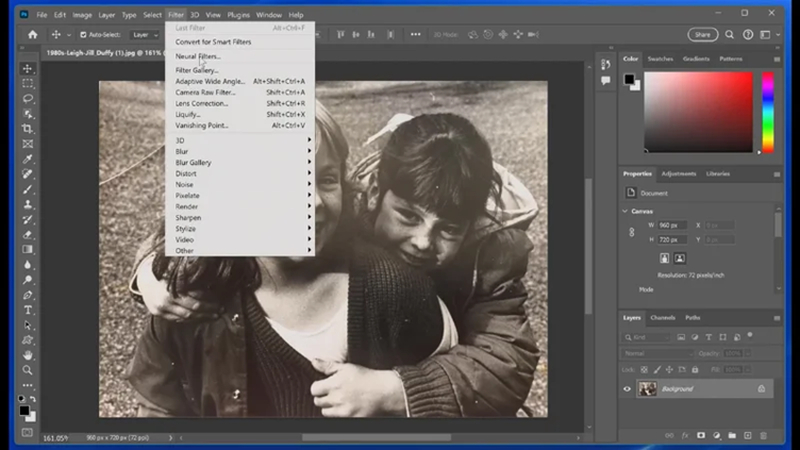Open the Swatches tab
This screenshot has height=450, width=800.
[x=660, y=59]
